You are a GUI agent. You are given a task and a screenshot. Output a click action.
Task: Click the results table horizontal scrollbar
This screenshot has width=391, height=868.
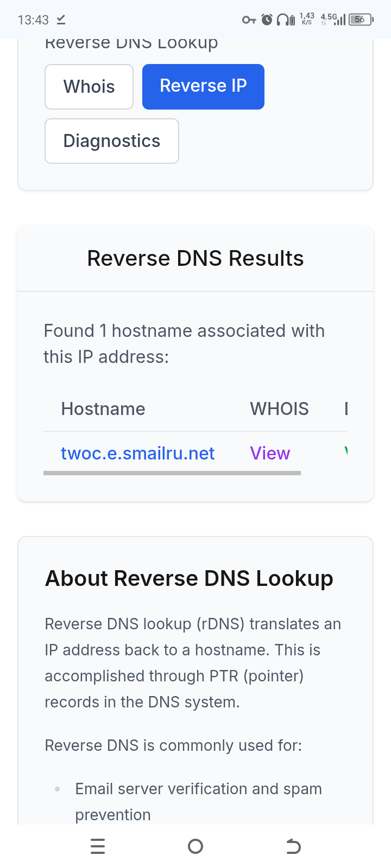(x=172, y=473)
